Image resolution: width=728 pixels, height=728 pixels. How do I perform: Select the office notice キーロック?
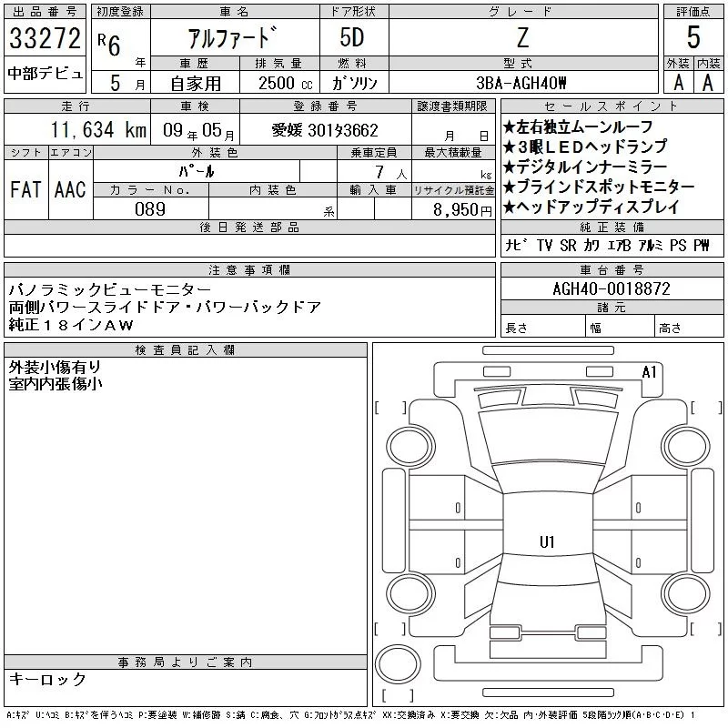pos(47,679)
